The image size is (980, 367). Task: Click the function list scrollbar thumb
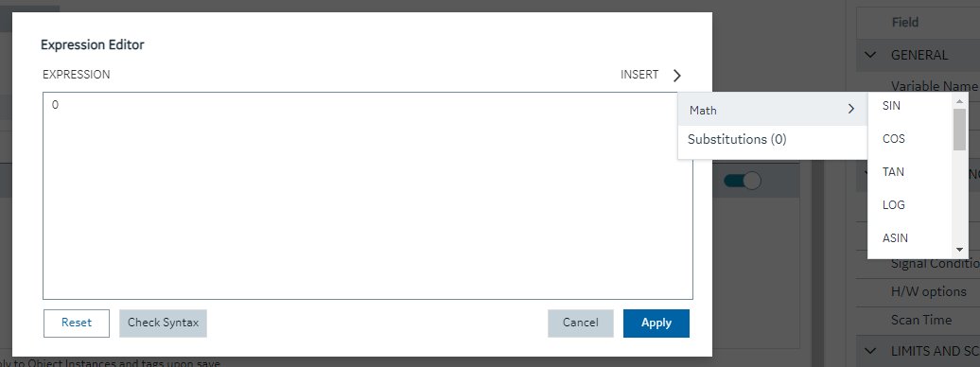pos(960,130)
